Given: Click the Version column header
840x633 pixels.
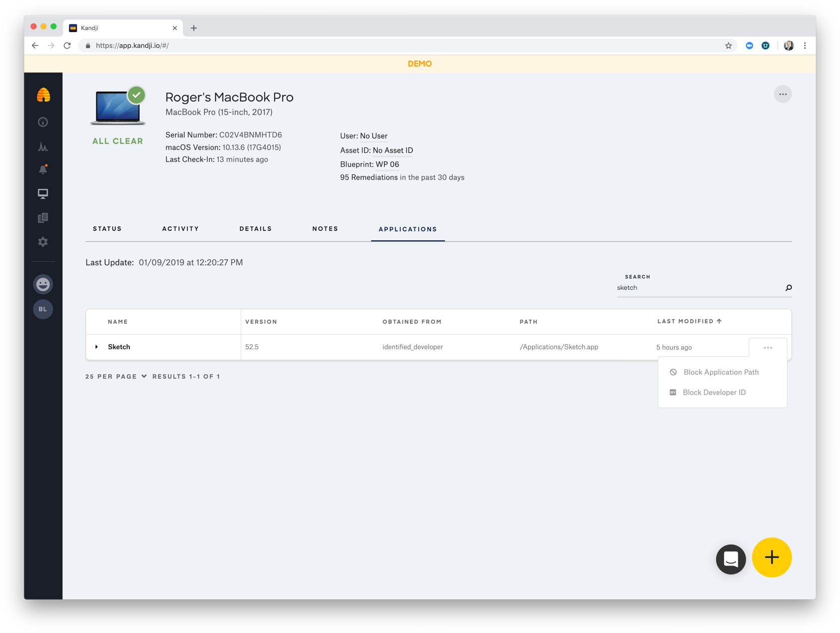Looking at the screenshot, I should (x=261, y=322).
